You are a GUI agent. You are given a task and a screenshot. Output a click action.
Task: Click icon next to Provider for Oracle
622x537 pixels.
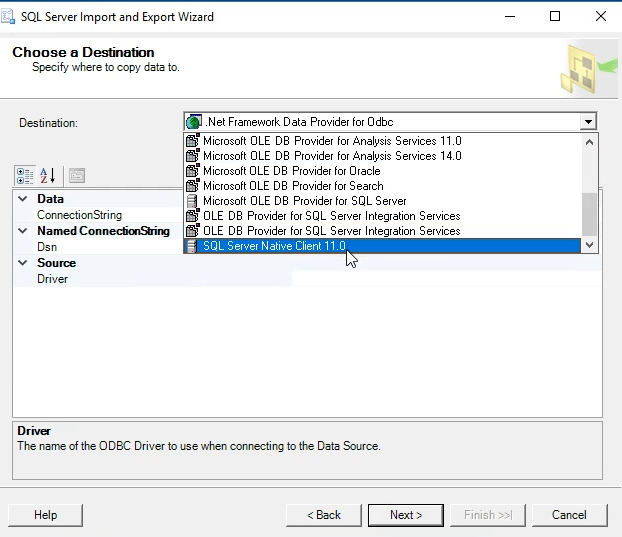point(192,171)
